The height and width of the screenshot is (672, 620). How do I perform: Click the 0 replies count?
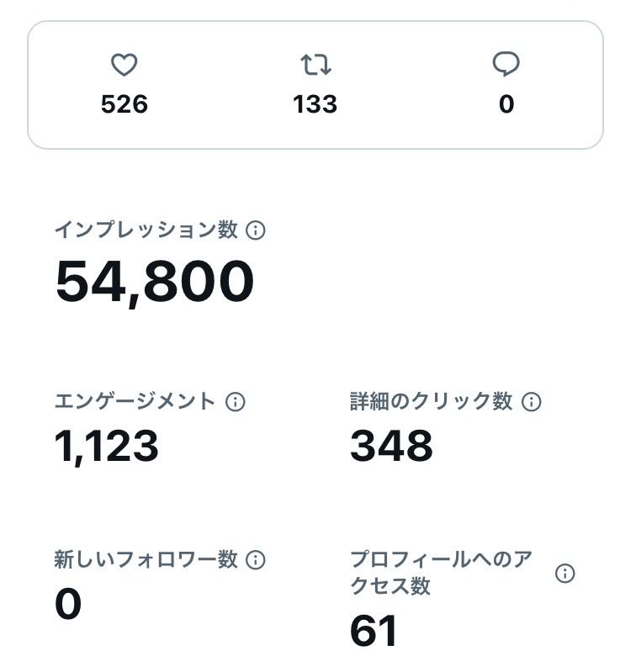[506, 104]
